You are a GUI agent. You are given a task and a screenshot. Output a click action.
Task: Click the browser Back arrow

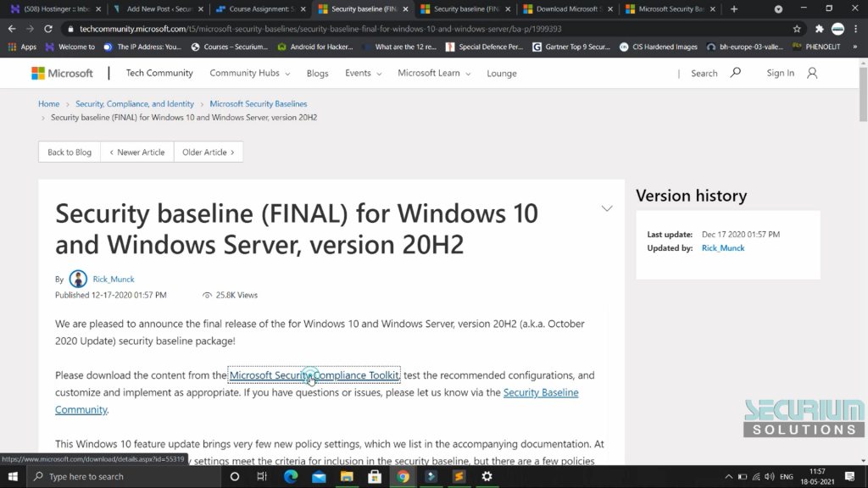pos(12,29)
